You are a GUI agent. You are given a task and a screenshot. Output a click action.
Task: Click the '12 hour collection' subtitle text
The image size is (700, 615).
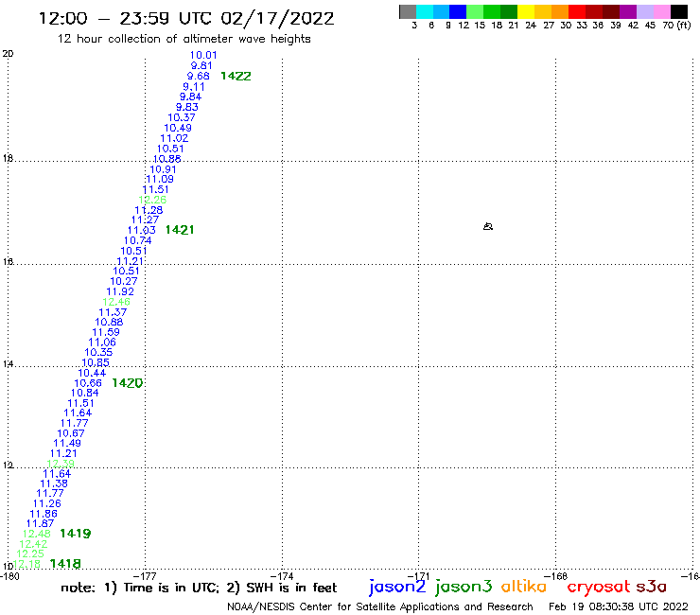pos(184,39)
